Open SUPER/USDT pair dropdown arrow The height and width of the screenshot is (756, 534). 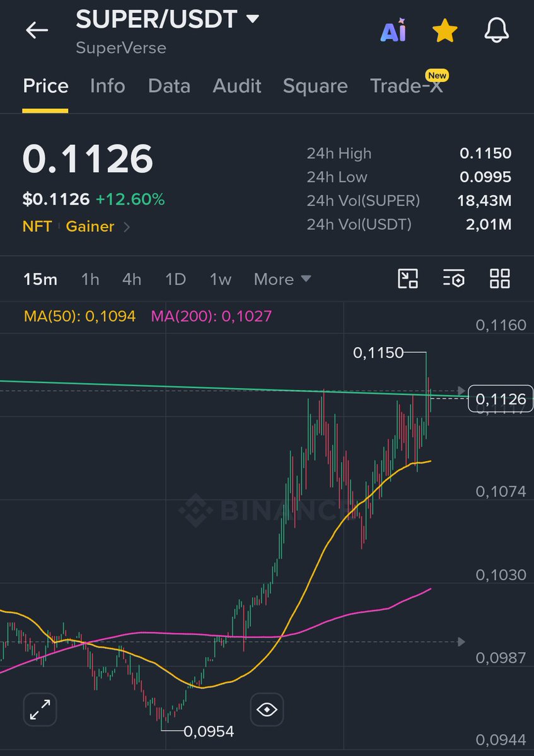click(252, 19)
